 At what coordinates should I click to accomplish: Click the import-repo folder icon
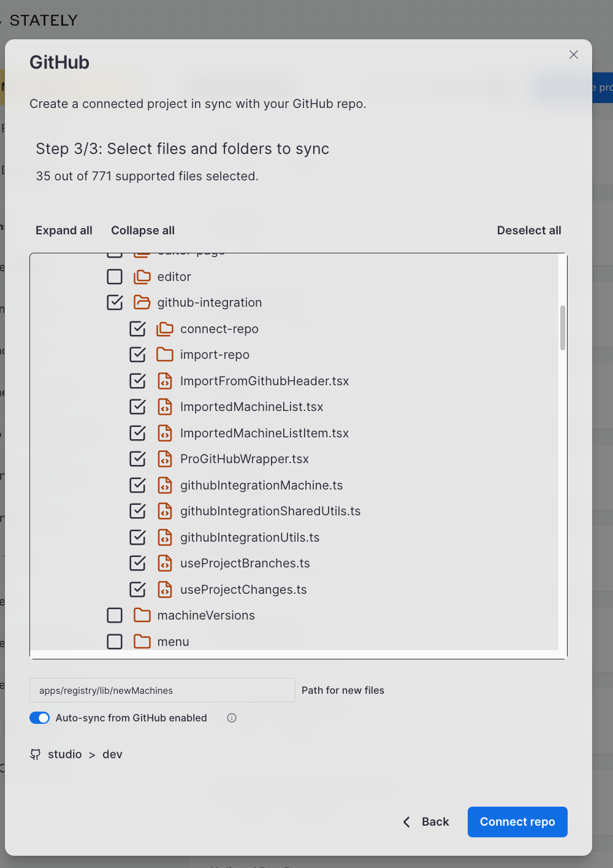coord(165,355)
